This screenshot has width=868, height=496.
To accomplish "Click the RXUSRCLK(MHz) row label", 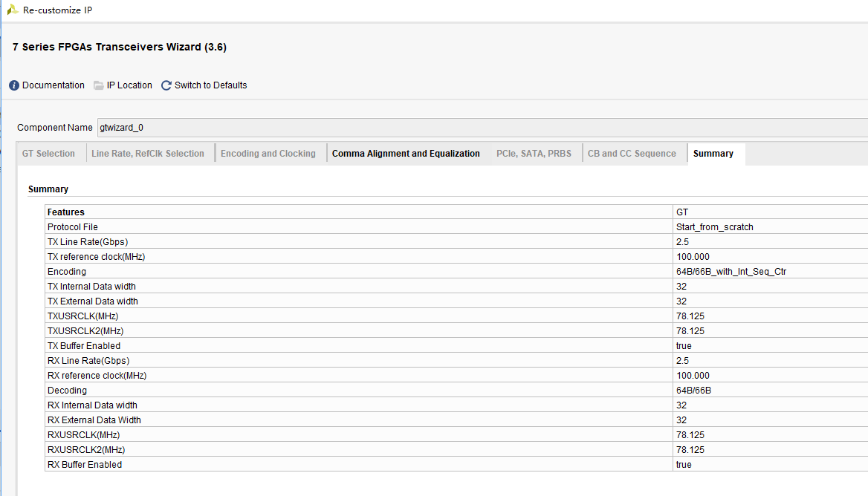I will (x=83, y=435).
